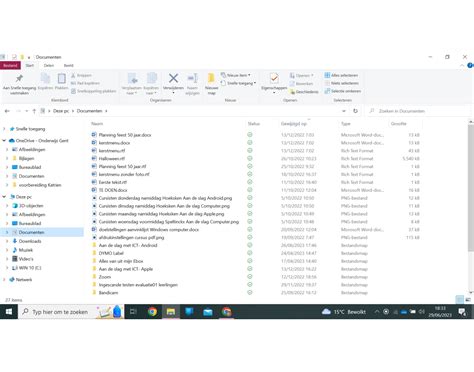Screen dimensions: 474x372
Task: Select file afdrukinstellingen cursus pdf.png
Action: (x=131, y=237)
